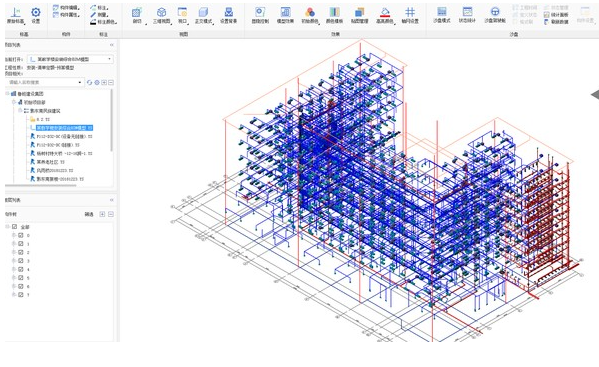Screen dimensions: 599x367
Task: Click the highlight color red-underlined swatch
Action: (385, 13)
